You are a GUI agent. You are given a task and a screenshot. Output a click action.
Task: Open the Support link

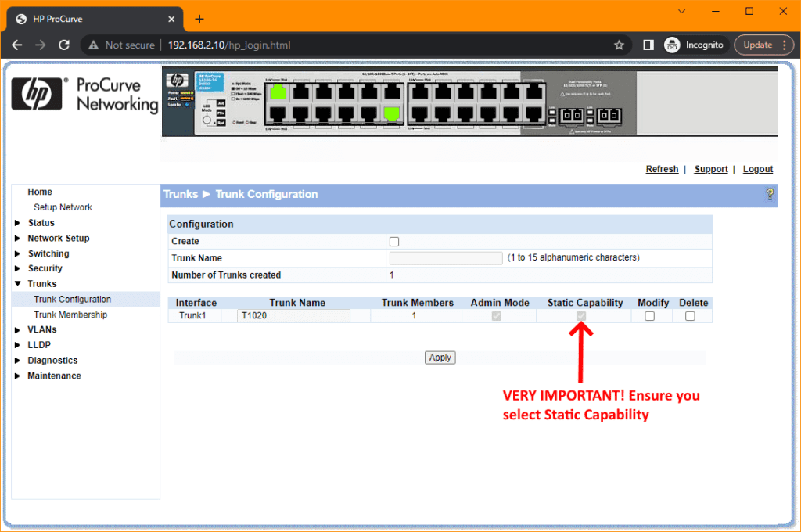pyautogui.click(x=710, y=169)
